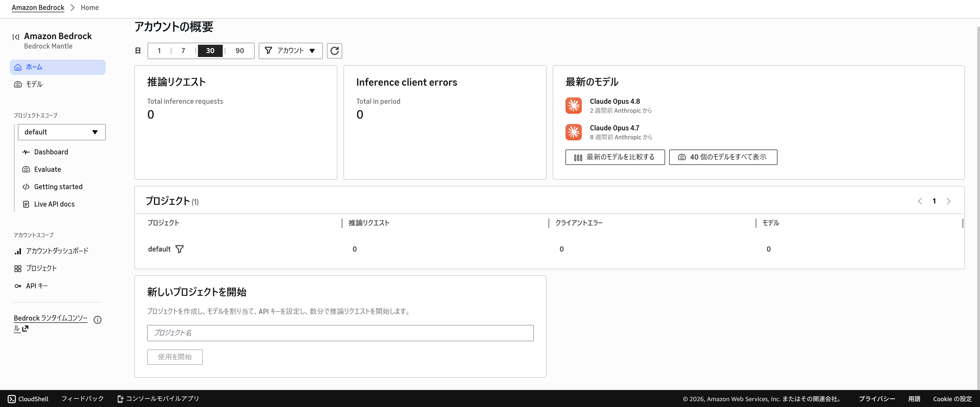Click the Live API docs document icon
The width and height of the screenshot is (980, 407).
pos(26,205)
